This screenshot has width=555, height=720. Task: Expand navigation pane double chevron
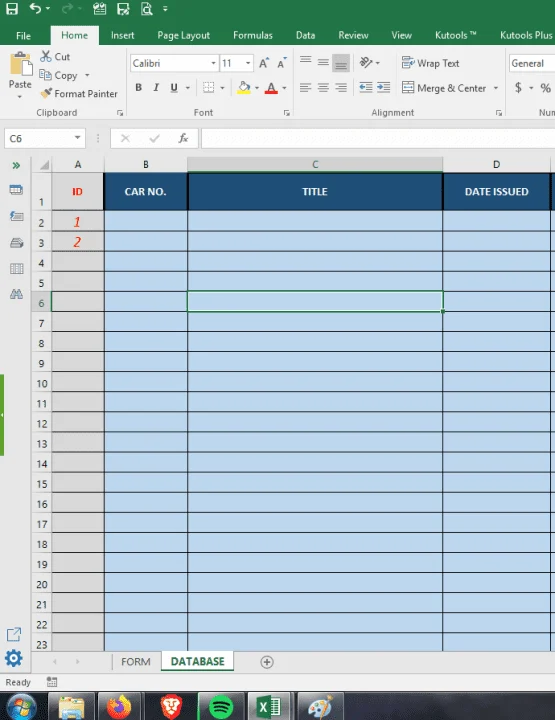(16, 165)
